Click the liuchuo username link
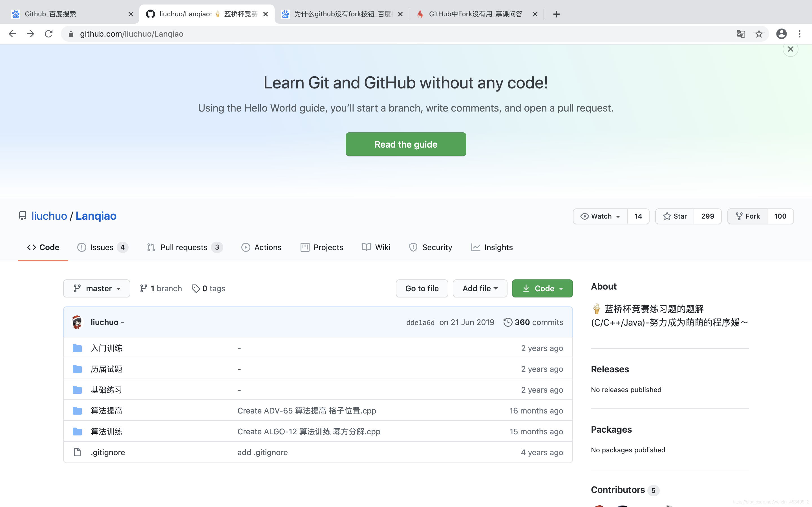The height and width of the screenshot is (507, 812). pyautogui.click(x=49, y=215)
